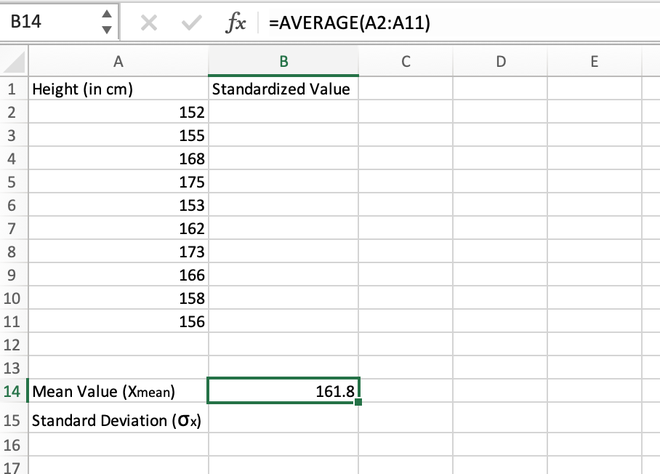Select row 12 header
Image resolution: width=660 pixels, height=474 pixels.
[x=12, y=344]
